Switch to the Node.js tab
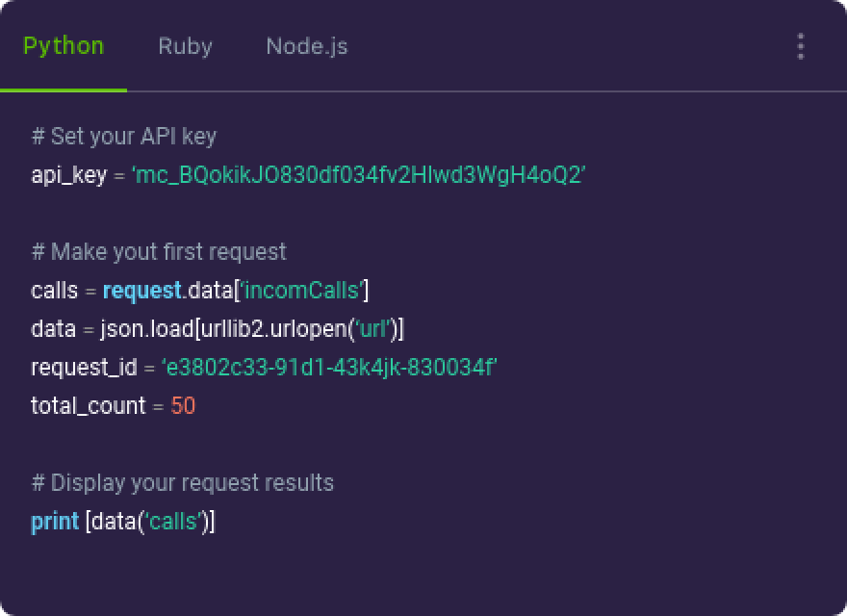Screen dimensions: 847x616 pyautogui.click(x=306, y=45)
